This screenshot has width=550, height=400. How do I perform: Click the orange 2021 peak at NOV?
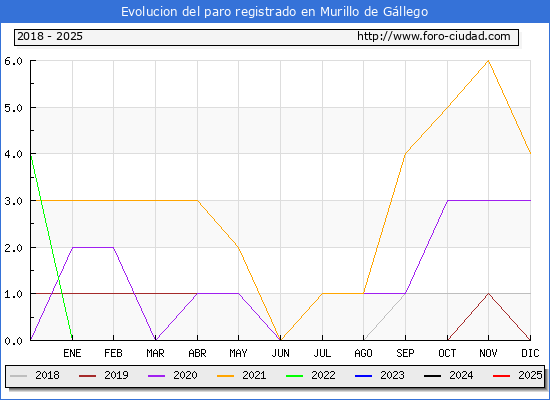coord(488,61)
